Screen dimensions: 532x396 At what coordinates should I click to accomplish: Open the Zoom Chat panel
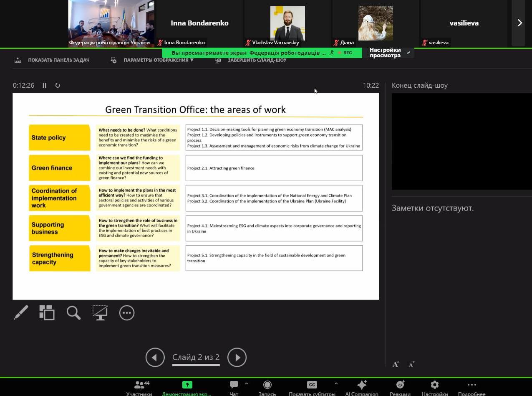coord(234,388)
